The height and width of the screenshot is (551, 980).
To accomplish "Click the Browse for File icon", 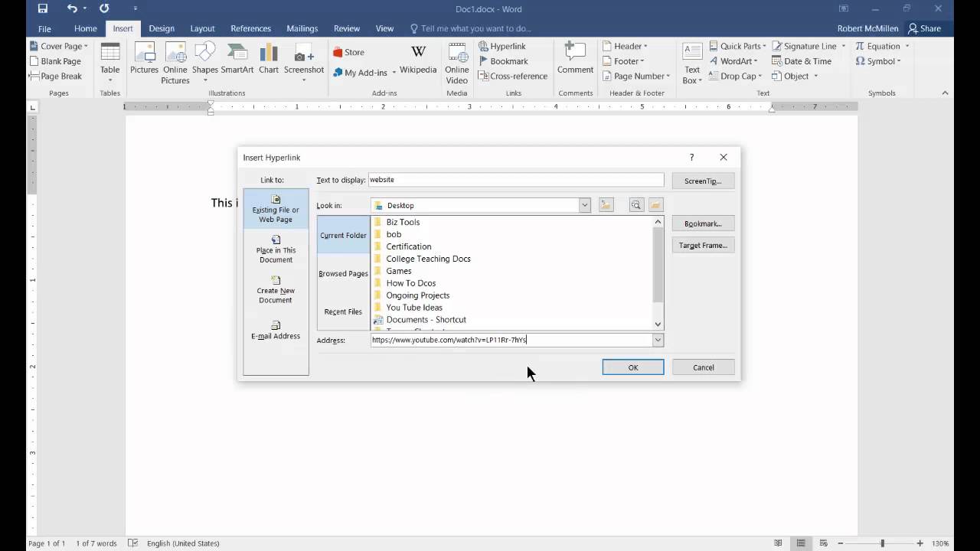I will point(655,205).
